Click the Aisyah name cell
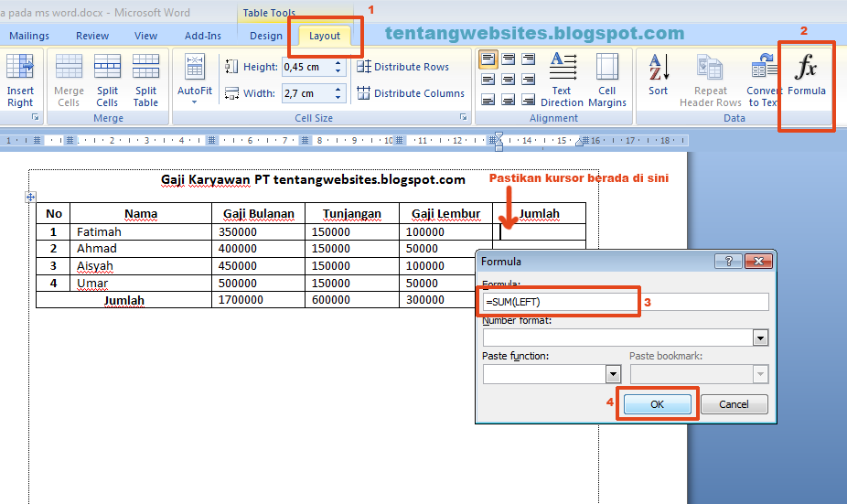Image resolution: width=847 pixels, height=504 pixels. (141, 266)
